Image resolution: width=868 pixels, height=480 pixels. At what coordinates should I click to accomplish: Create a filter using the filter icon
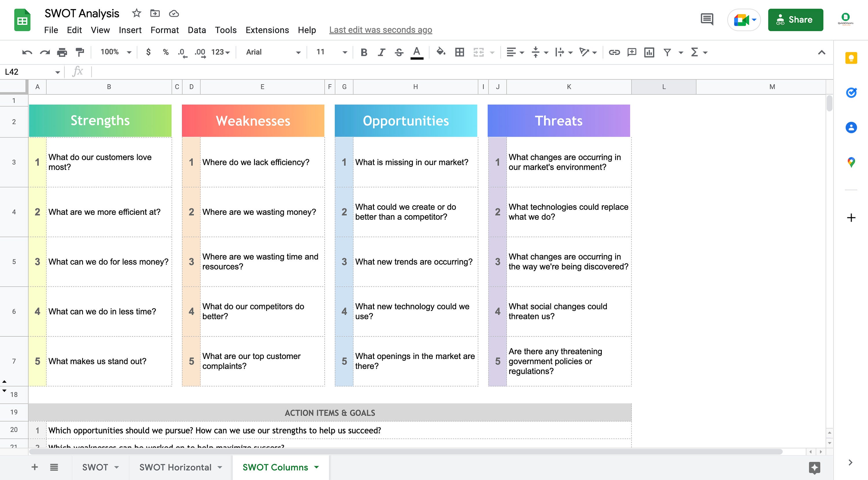point(667,52)
